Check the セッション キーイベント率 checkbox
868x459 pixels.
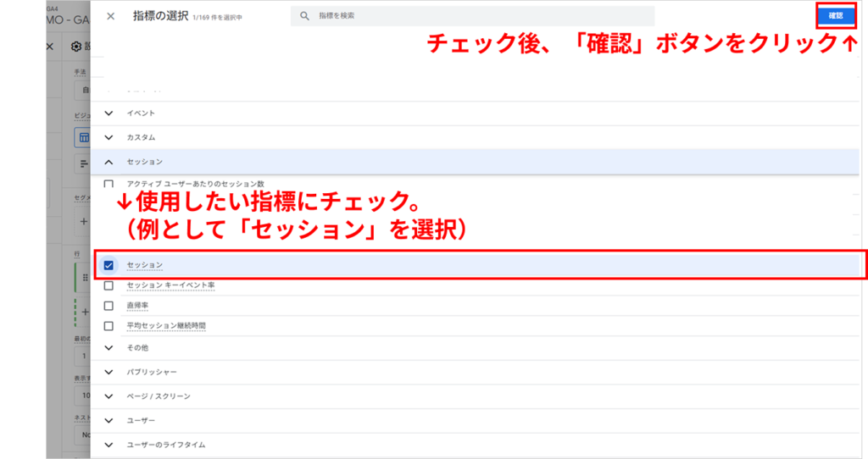click(108, 285)
